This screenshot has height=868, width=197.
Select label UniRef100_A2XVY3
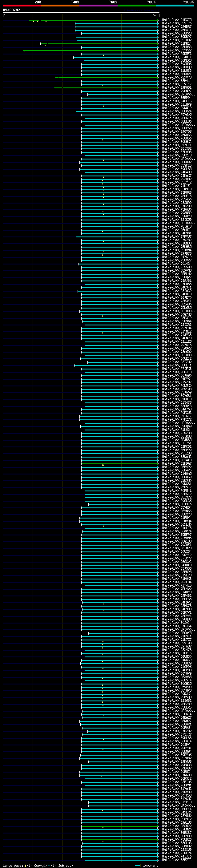(x=177, y=78)
